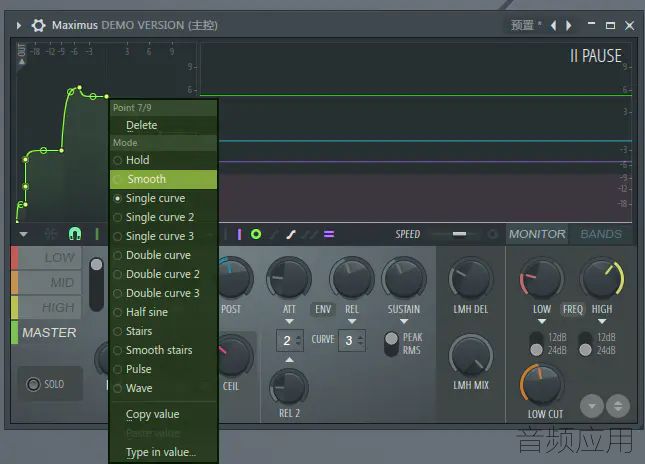Viewport: 645px width, 464px height.
Task: Open the envelope options down arrow
Action: click(x=23, y=234)
